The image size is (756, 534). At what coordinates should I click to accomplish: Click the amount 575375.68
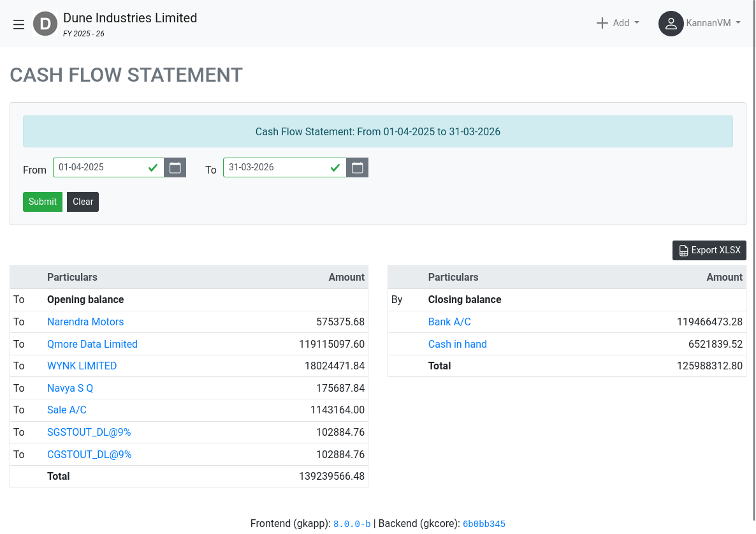pyautogui.click(x=340, y=322)
